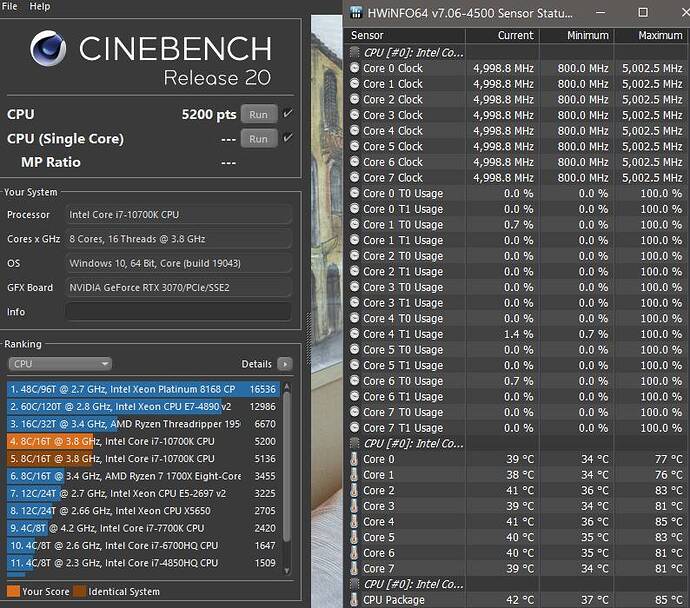Click the Core 3 Clock sensor icon

(x=354, y=115)
